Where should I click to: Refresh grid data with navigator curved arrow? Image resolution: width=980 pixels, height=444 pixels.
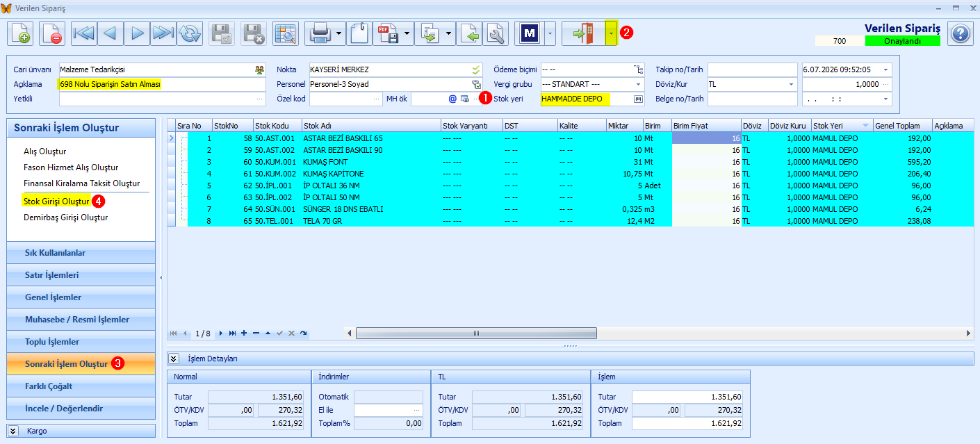click(304, 334)
